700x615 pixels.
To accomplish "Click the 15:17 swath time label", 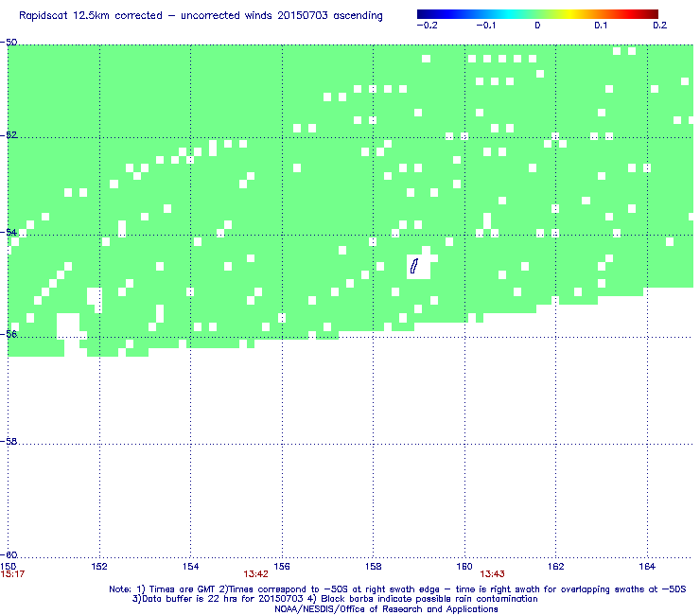I will (x=12, y=574).
